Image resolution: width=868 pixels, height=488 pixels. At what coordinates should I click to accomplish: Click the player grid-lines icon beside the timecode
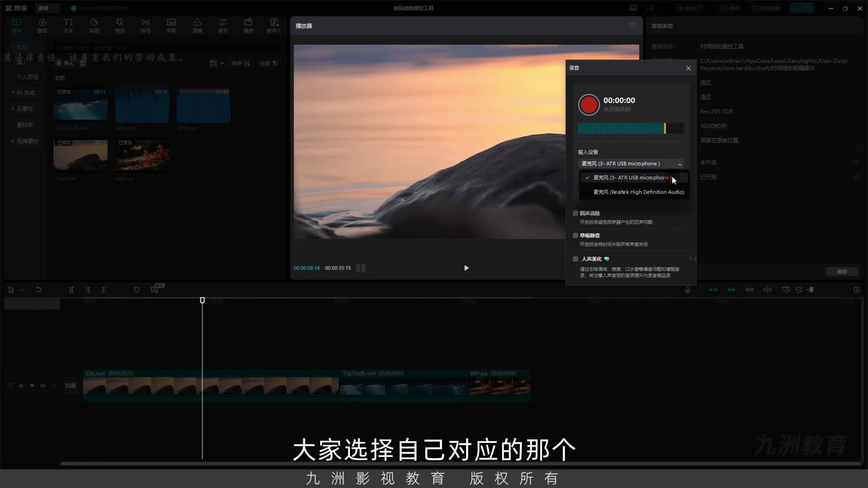click(360, 268)
